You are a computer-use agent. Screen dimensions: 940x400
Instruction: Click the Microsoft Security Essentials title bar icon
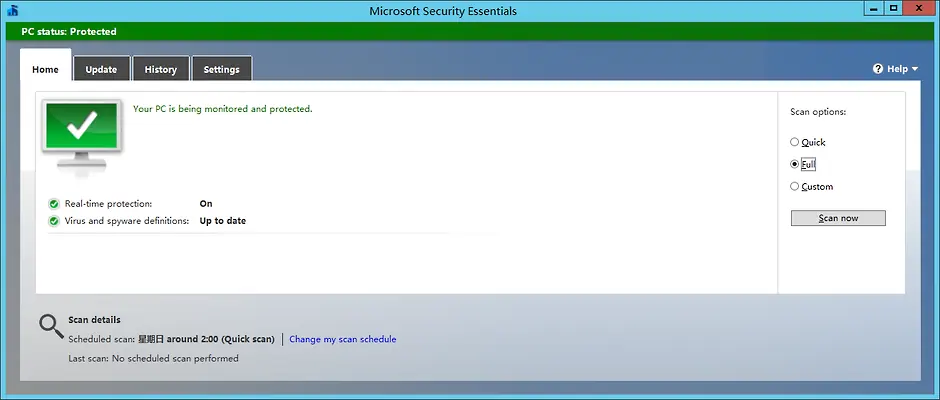(13, 10)
